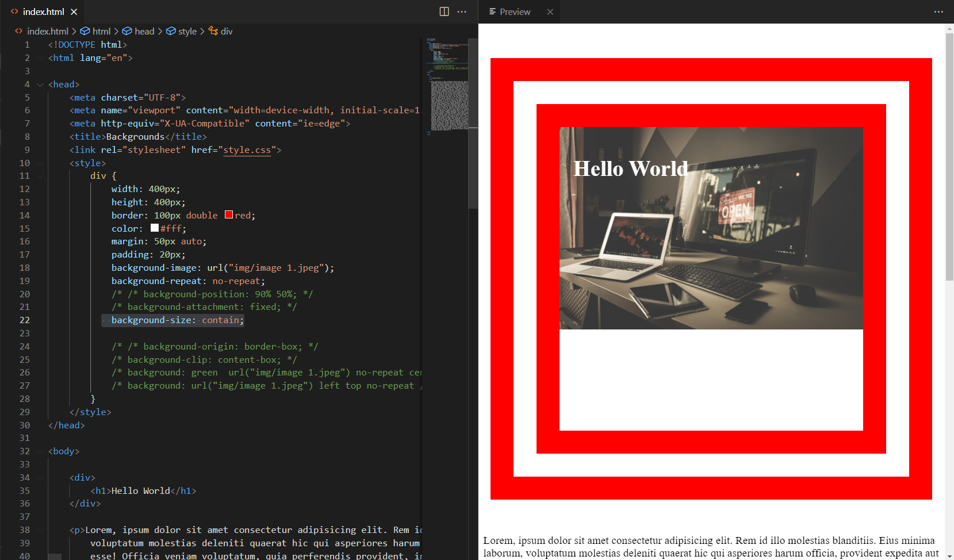The height and width of the screenshot is (560, 954).
Task: Close the Preview tab
Action: [550, 11]
